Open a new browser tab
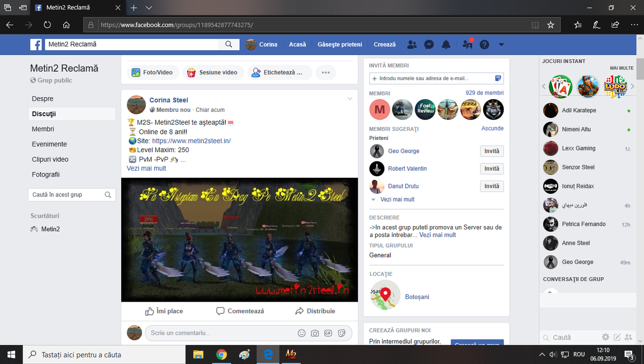The height and width of the screenshot is (364, 644). (x=134, y=8)
